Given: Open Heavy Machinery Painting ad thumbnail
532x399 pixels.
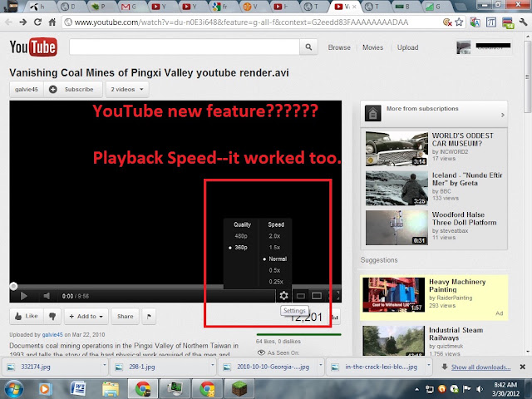Looking at the screenshot, I should 393,295.
